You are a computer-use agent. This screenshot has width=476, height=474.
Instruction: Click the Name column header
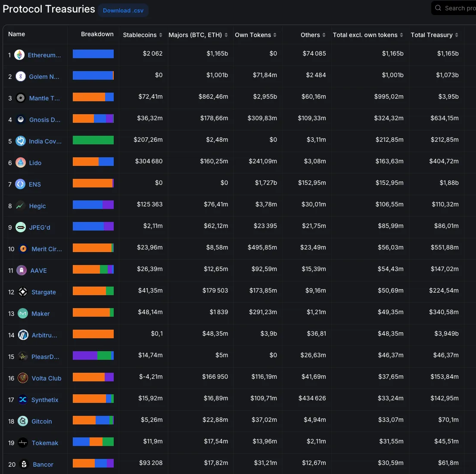(17, 34)
